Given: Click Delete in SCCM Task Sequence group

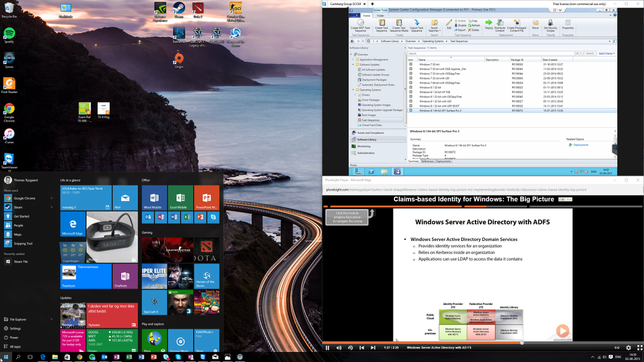Looking at the screenshot, I should [x=474, y=30].
